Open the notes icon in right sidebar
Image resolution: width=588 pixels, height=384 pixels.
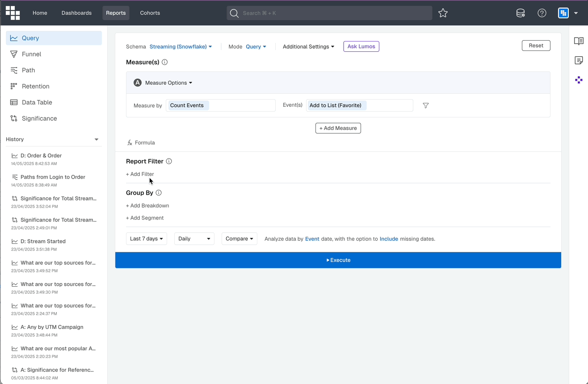coord(579,60)
